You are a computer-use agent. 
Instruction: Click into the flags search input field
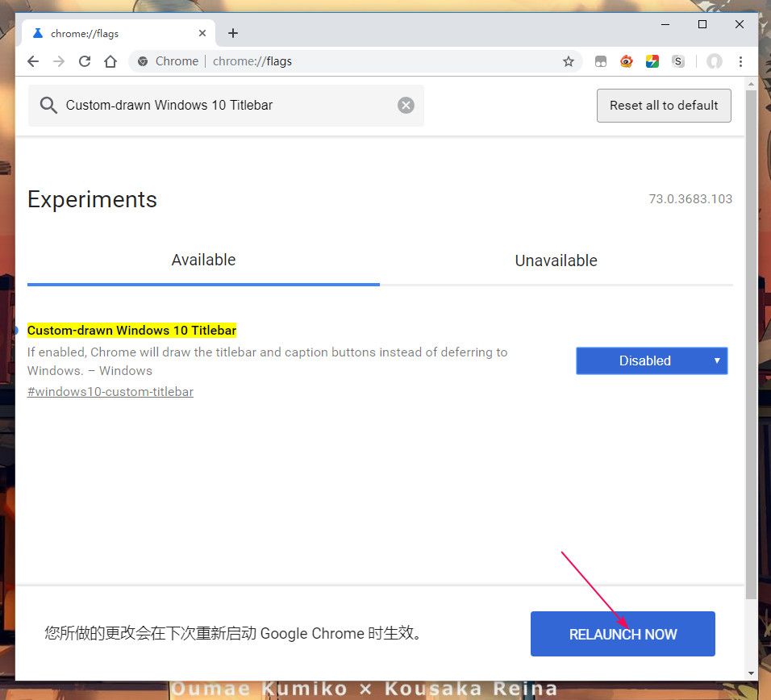pos(226,105)
